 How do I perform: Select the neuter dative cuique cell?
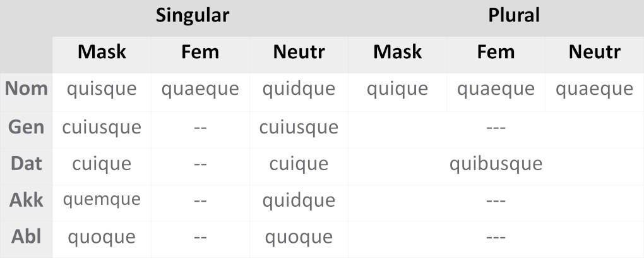tap(299, 164)
